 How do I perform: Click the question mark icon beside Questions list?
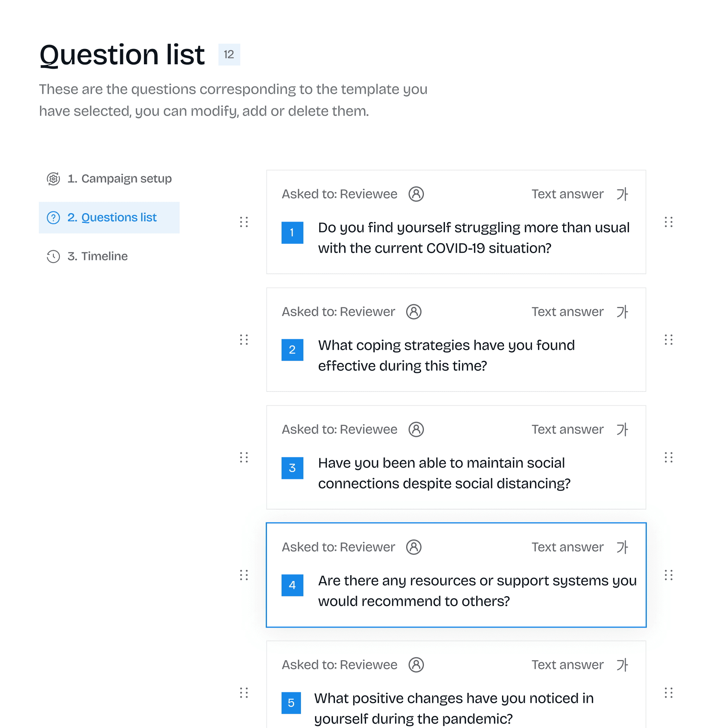(53, 218)
